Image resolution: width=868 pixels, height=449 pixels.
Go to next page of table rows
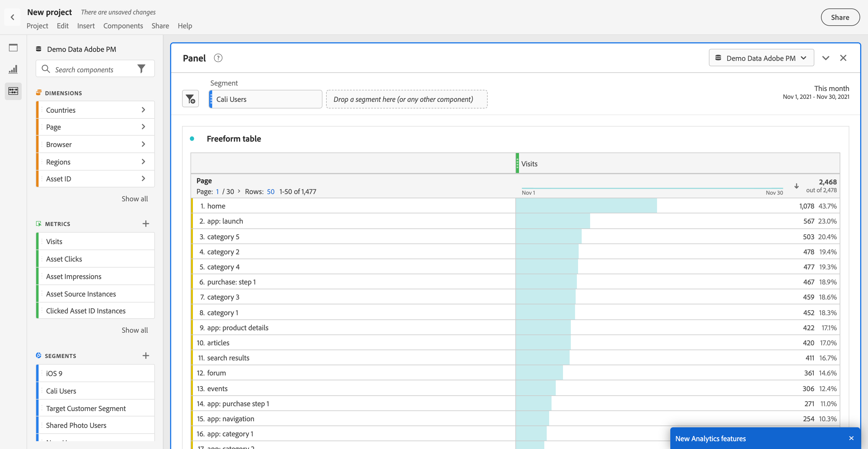(x=239, y=191)
